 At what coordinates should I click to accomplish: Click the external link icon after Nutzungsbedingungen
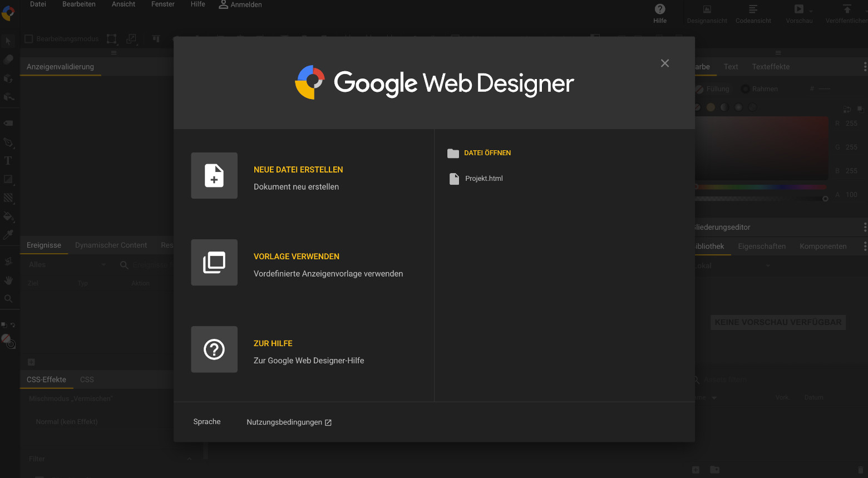click(x=328, y=422)
